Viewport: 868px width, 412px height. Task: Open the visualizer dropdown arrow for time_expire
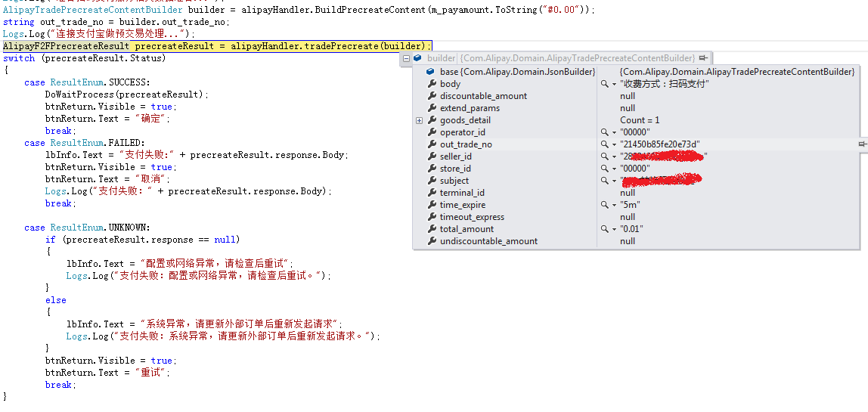(614, 205)
